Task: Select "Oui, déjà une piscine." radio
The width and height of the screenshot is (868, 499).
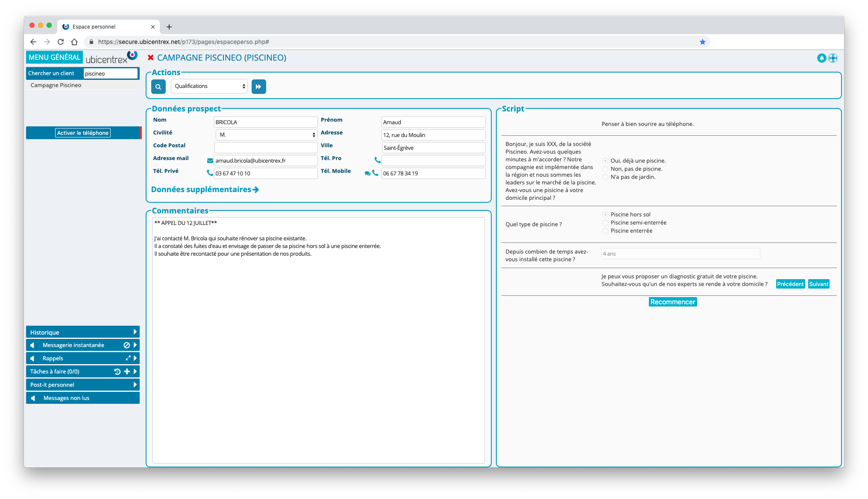Action: coord(605,161)
